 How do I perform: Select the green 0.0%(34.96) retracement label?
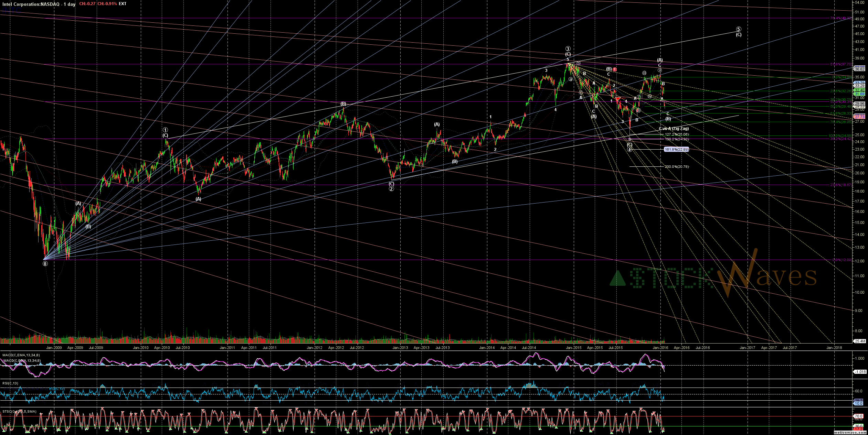[841, 77]
